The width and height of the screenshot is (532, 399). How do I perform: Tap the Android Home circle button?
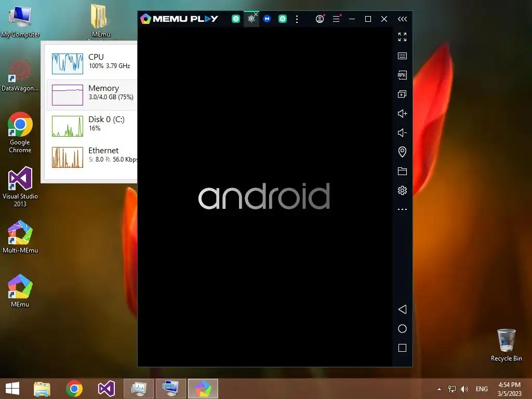pyautogui.click(x=403, y=328)
